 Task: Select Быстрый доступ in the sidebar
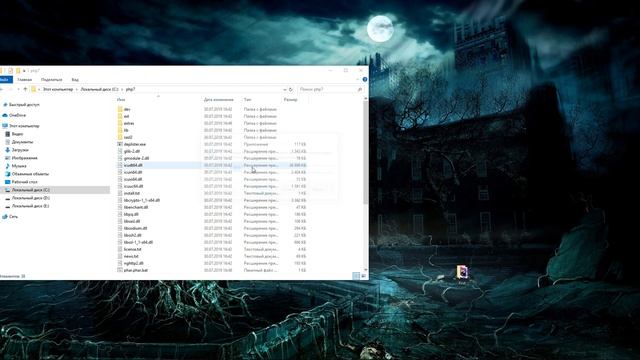pyautogui.click(x=24, y=105)
